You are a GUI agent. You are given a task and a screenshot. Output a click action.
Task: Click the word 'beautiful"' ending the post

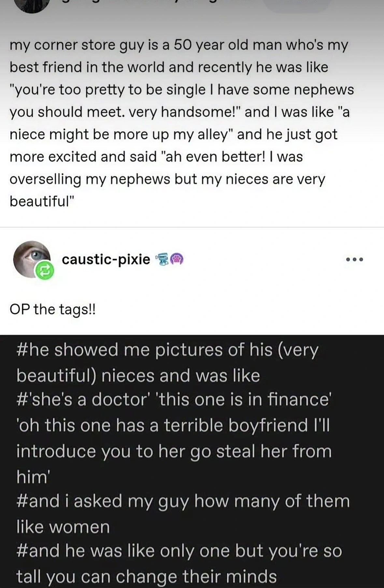pos(42,201)
